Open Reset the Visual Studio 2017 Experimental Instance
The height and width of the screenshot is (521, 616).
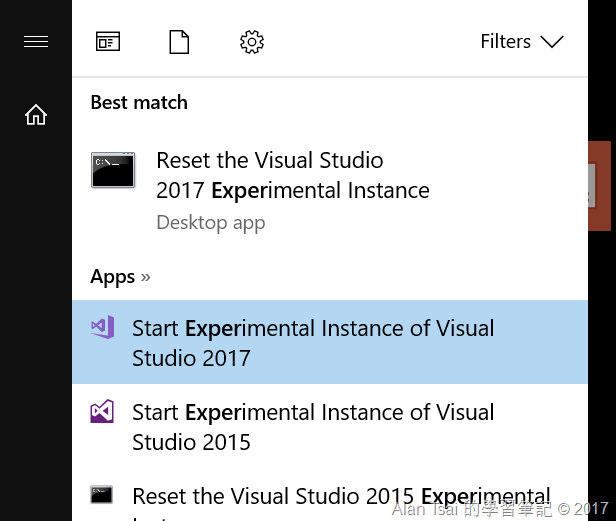330,191
